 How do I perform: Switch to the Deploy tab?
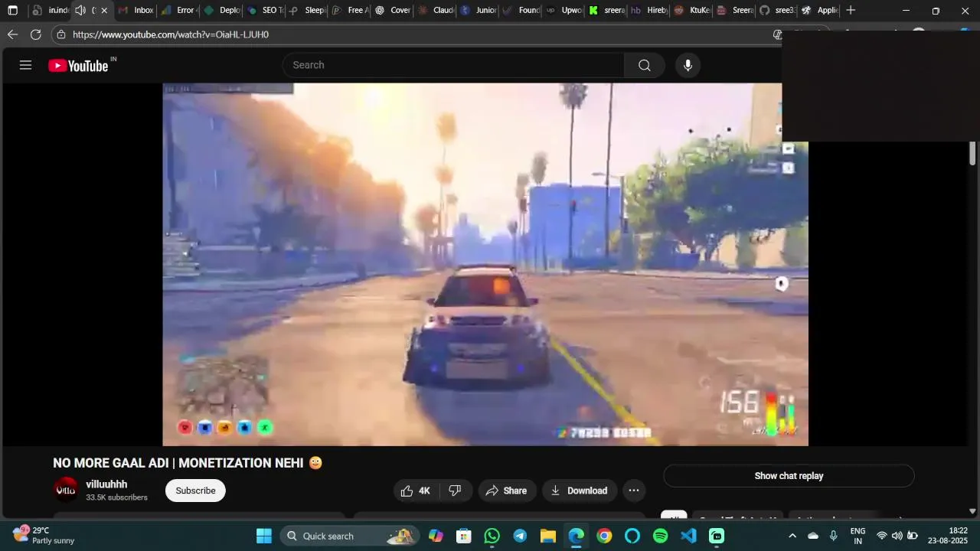coord(220,10)
